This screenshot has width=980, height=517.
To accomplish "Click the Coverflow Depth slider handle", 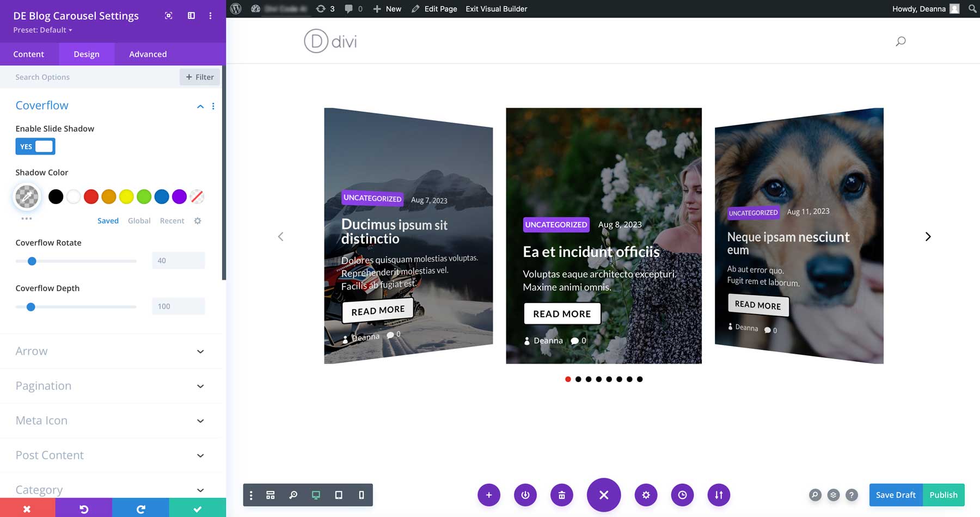I will tap(31, 307).
